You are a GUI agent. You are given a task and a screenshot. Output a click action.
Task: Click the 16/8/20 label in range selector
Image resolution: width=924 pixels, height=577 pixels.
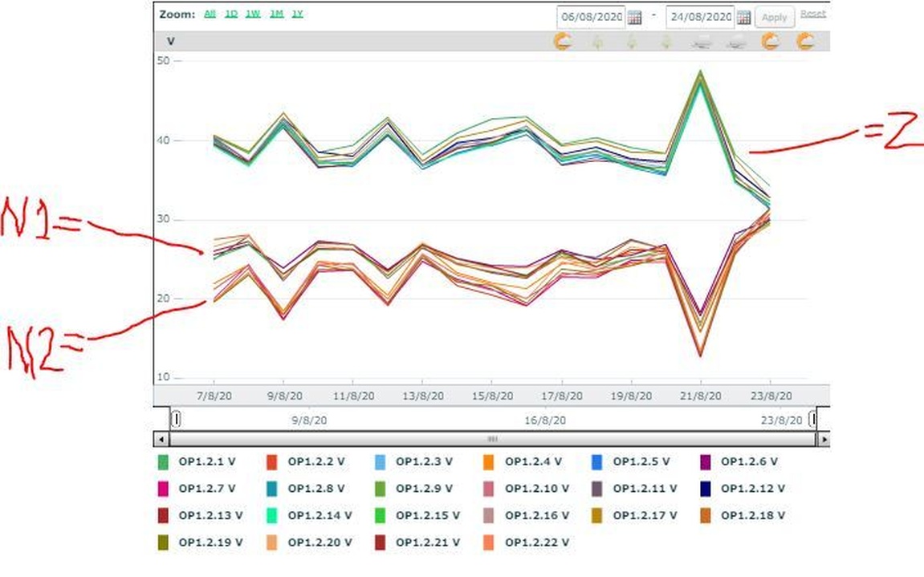pos(545,421)
